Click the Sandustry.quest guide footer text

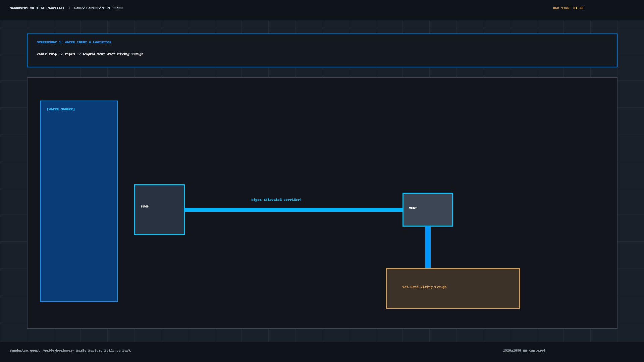point(70,351)
